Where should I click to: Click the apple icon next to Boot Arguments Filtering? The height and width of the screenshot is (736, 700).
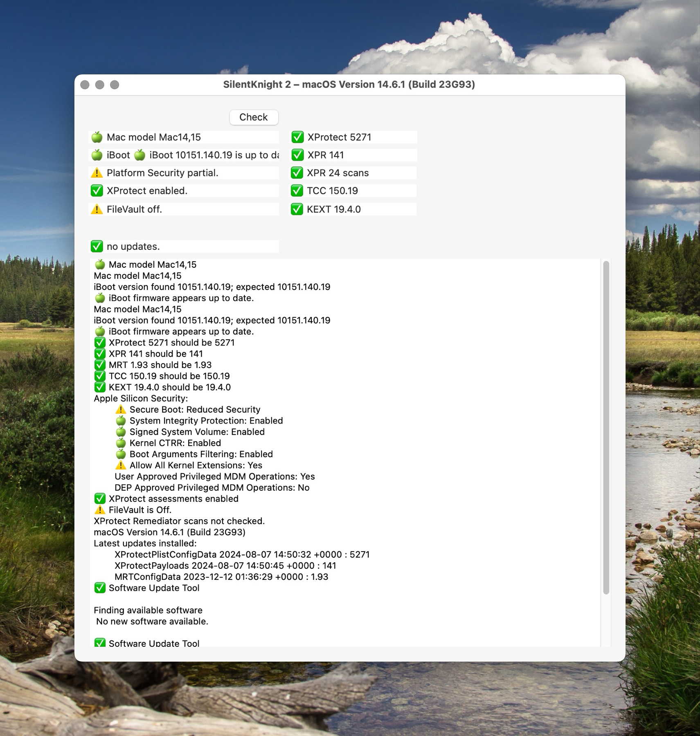tap(121, 454)
